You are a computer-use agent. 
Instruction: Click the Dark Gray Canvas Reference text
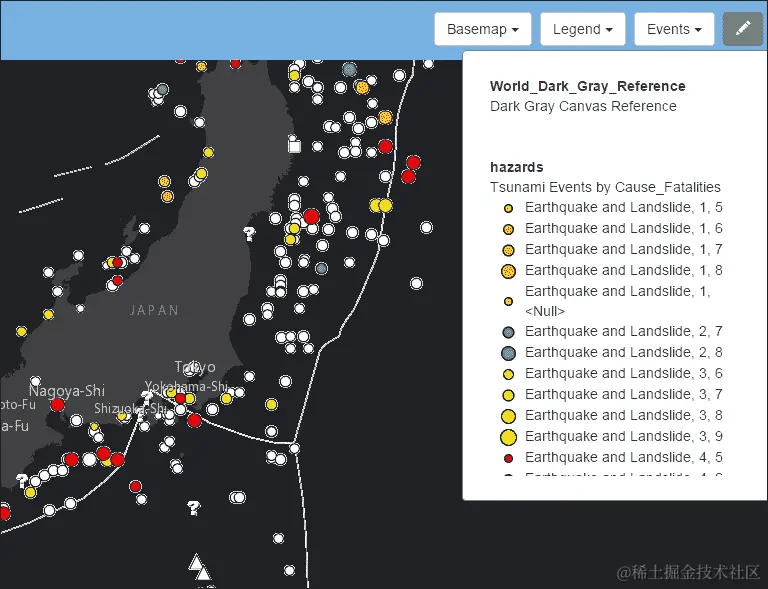(583, 106)
